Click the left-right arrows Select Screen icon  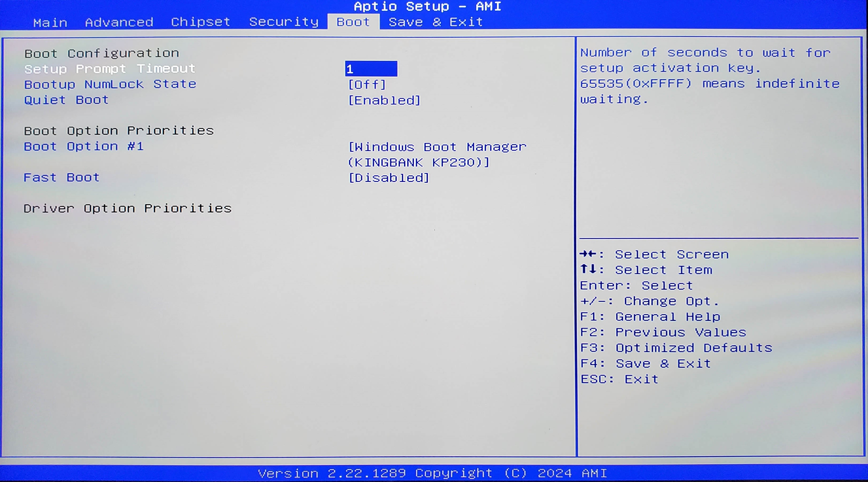tap(588, 254)
